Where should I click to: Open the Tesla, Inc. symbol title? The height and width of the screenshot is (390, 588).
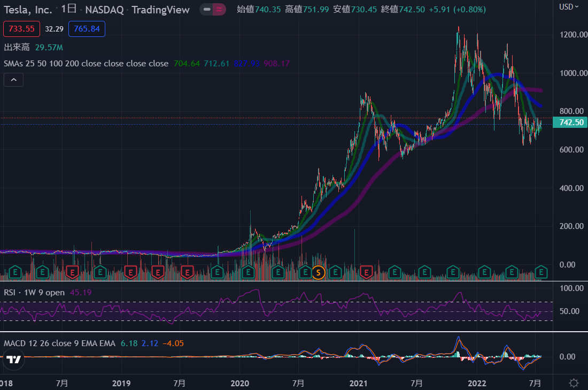(x=28, y=10)
